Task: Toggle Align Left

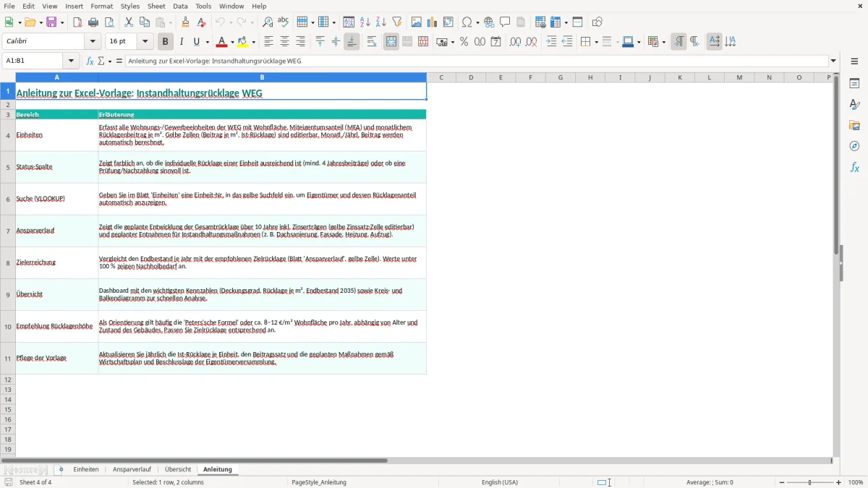Action: (x=268, y=42)
